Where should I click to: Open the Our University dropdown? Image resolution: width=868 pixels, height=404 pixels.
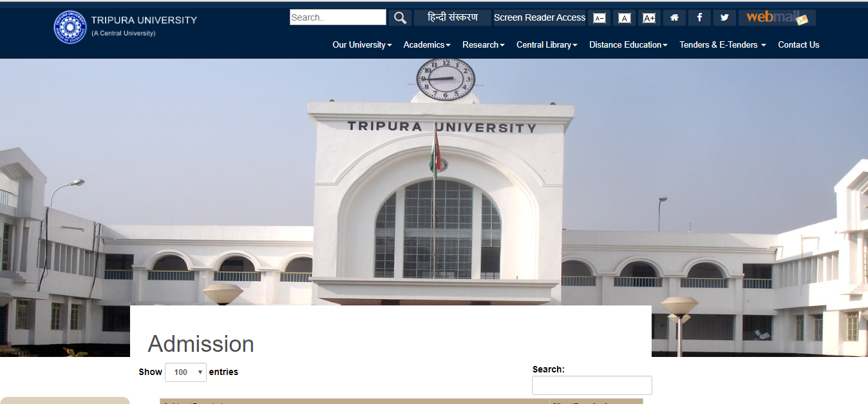coord(361,44)
